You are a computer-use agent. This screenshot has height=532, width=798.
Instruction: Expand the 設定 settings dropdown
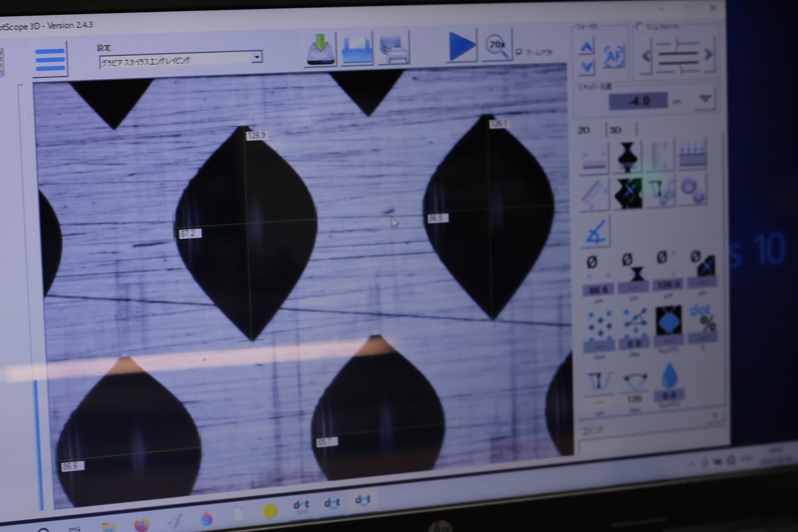[256, 57]
